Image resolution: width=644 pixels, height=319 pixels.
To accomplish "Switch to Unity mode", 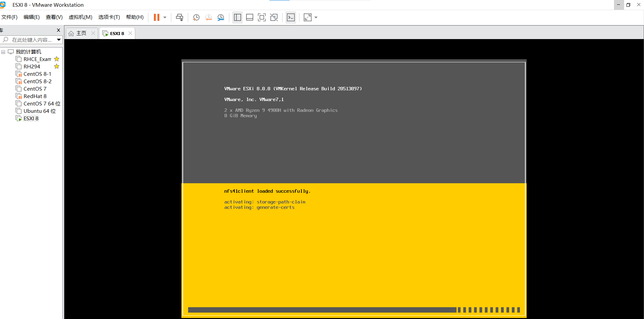I will pyautogui.click(x=274, y=18).
